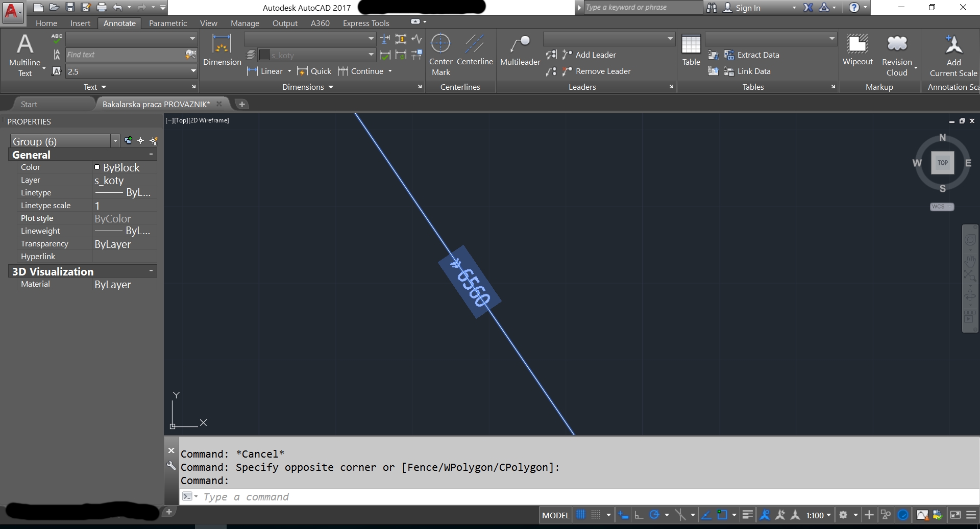Click the Save icon in quick access toolbar
Screen dimensions: 980x529
(x=70, y=7)
